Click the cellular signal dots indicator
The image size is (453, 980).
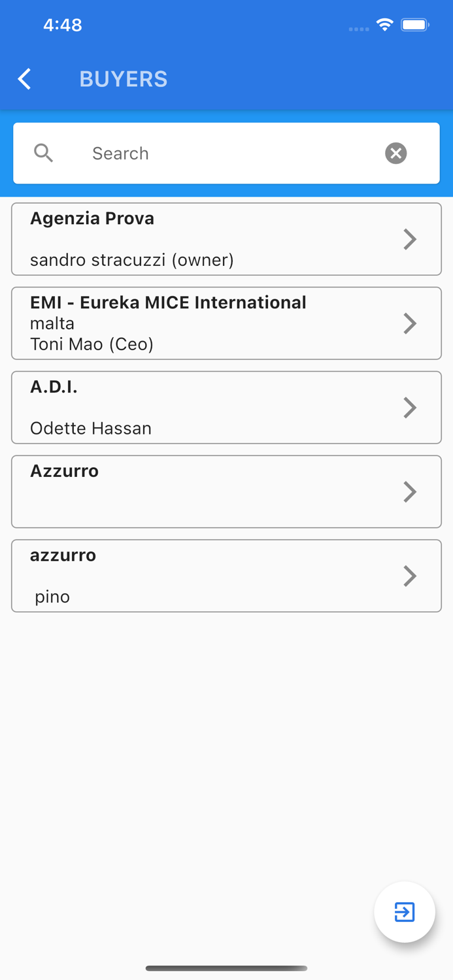click(358, 28)
